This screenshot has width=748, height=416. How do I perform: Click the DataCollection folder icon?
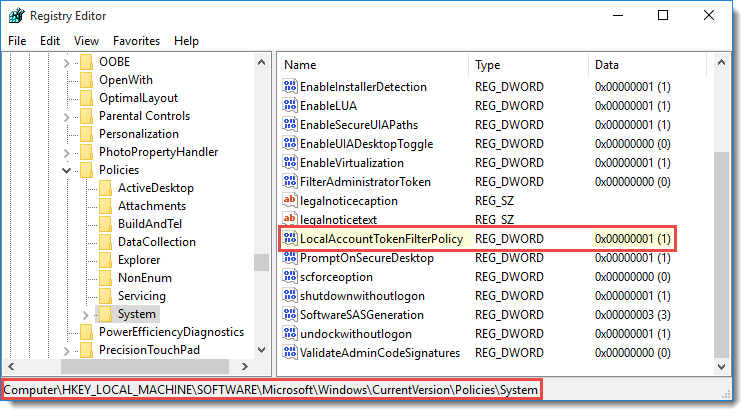(105, 242)
